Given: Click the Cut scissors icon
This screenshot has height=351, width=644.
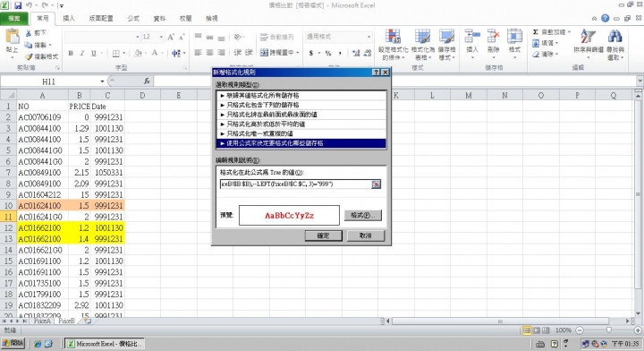Looking at the screenshot, I should click(29, 33).
